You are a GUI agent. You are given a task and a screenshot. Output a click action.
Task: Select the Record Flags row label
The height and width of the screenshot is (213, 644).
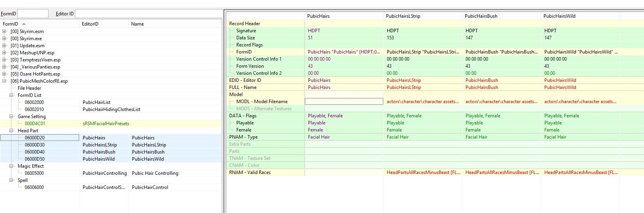click(x=249, y=45)
